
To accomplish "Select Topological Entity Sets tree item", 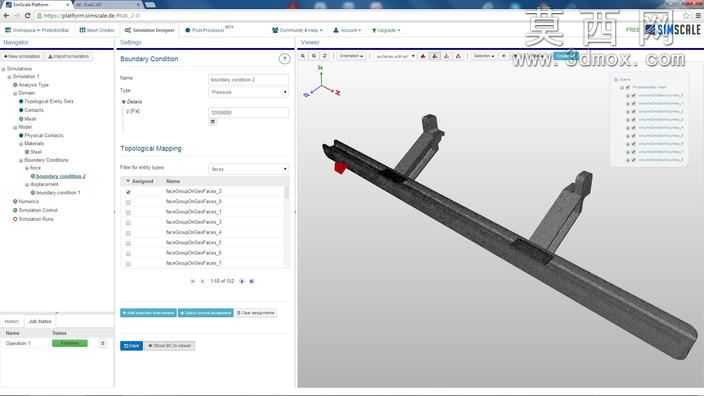I will [46, 101].
